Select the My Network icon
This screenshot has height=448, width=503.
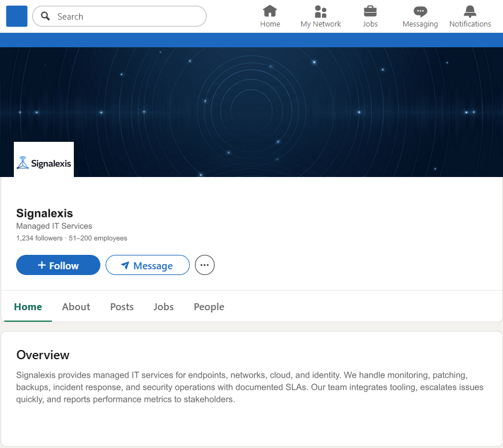click(x=321, y=12)
